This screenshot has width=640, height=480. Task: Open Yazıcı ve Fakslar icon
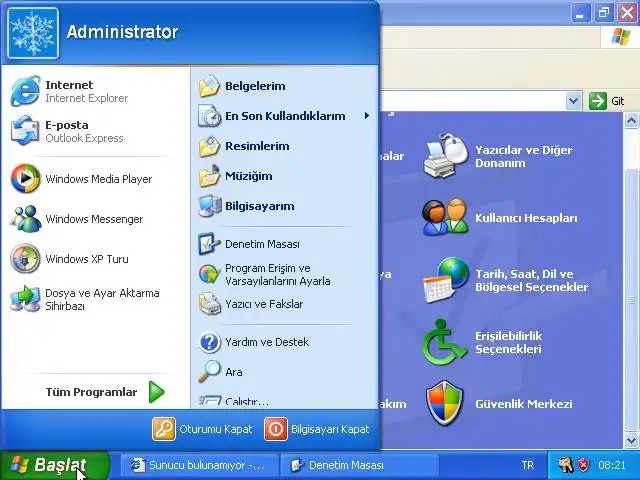tap(209, 304)
